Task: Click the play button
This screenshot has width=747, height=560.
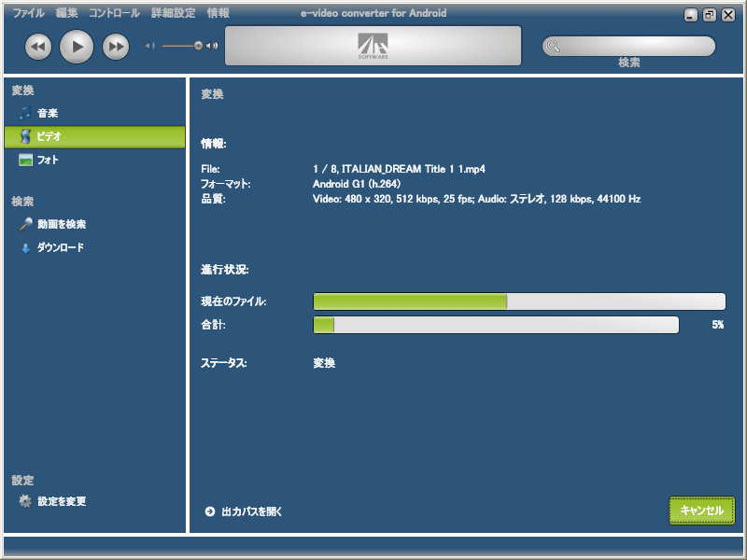Action: [x=77, y=47]
